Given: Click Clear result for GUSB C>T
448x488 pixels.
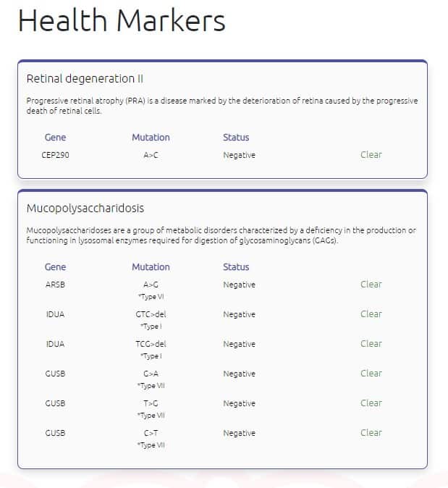Looking at the screenshot, I should click(371, 432).
